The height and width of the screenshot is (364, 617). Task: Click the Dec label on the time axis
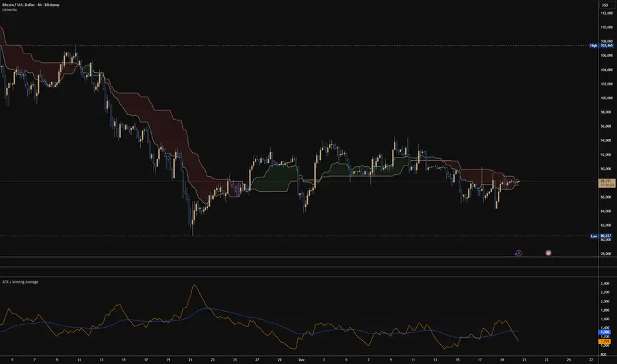301,359
